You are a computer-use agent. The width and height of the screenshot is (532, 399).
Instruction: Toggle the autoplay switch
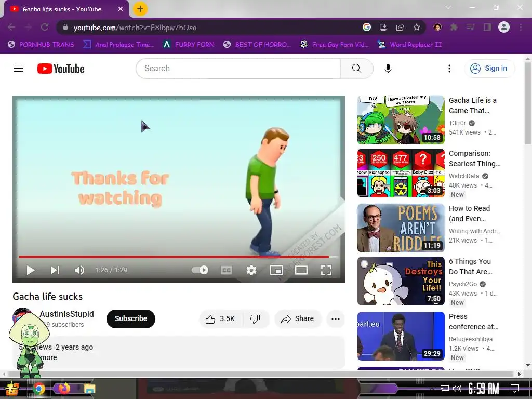tap(200, 270)
